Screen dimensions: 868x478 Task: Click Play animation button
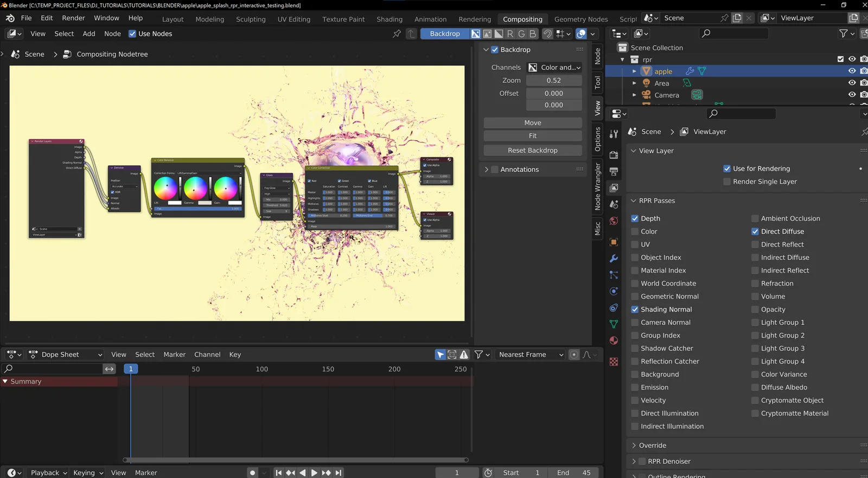[314, 473]
